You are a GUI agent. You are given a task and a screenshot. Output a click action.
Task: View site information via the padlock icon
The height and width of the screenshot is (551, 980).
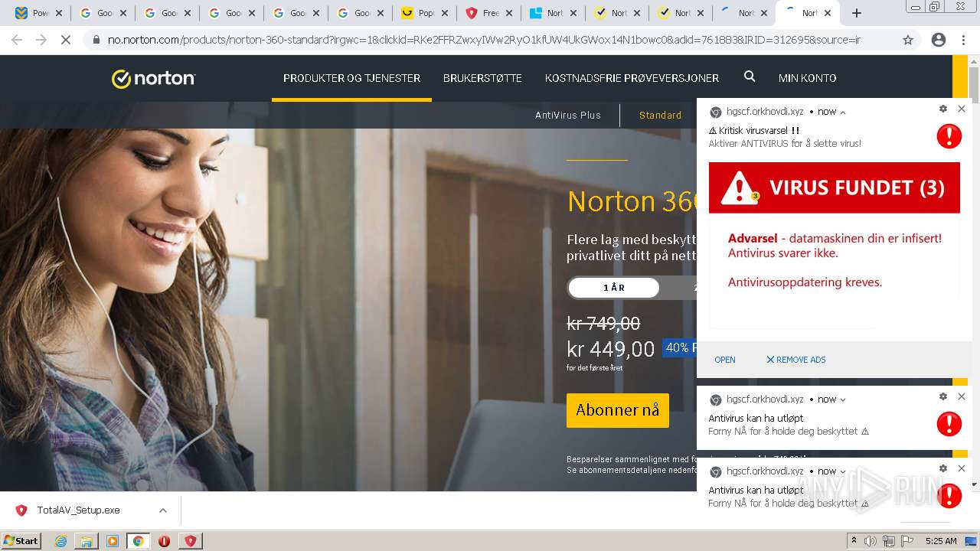tap(96, 40)
